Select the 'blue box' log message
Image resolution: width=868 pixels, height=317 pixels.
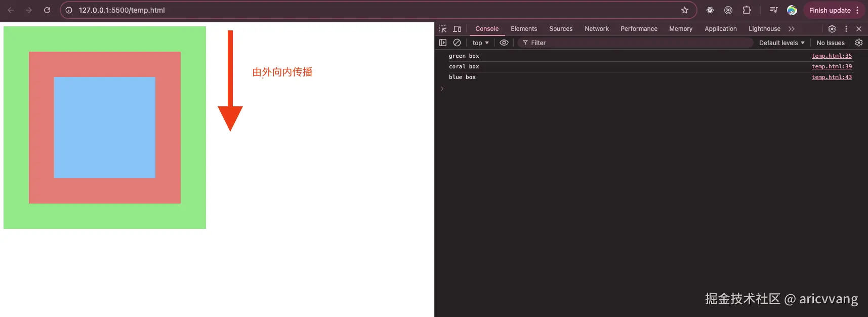(462, 77)
